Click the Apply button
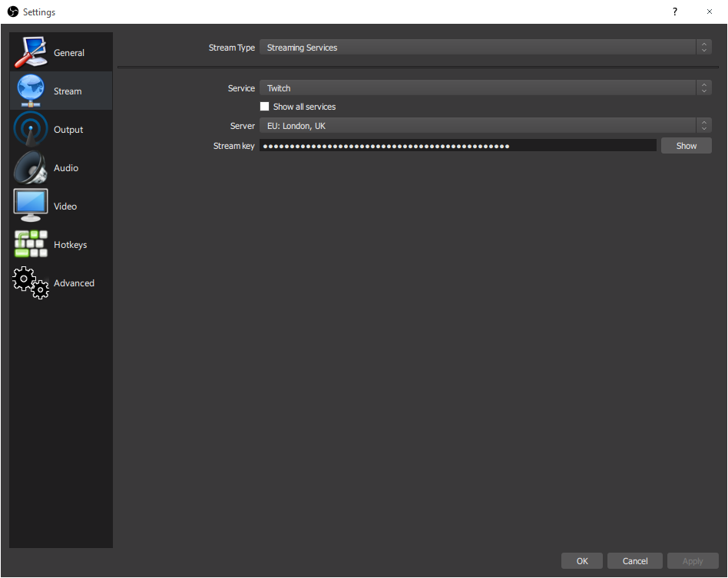728x578 pixels. pyautogui.click(x=693, y=561)
